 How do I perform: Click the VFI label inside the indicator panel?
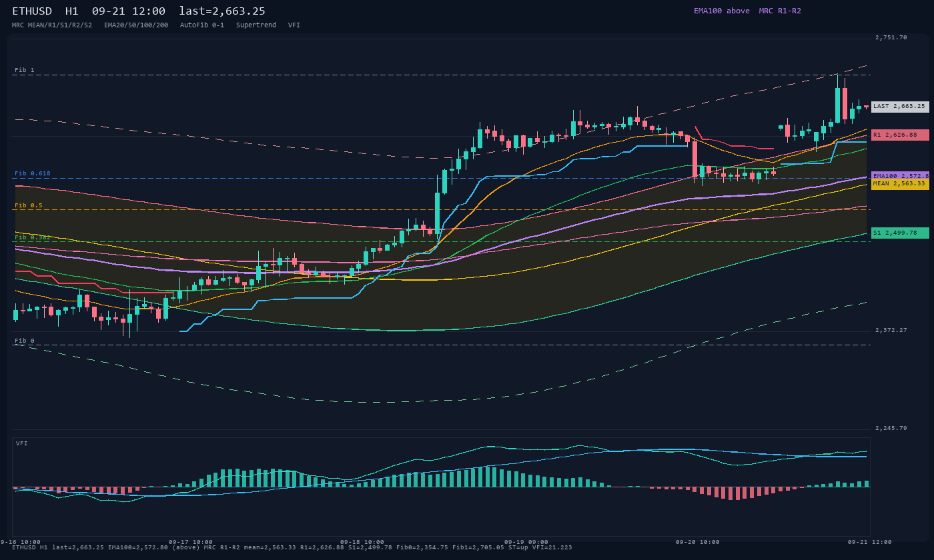coord(22,443)
